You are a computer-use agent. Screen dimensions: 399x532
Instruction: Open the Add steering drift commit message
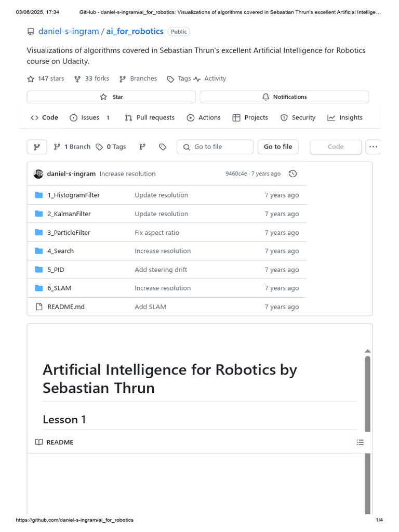(161, 270)
